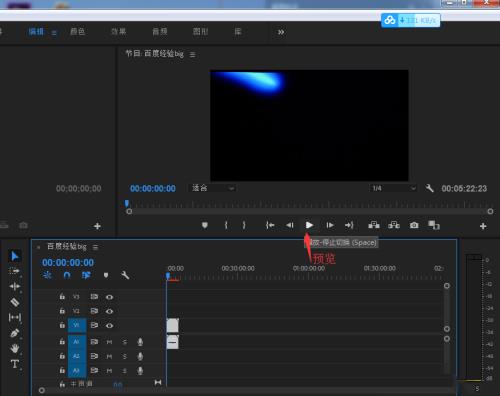Viewport: 500px width, 396px height.
Task: Switch to the 库 workspace tab
Action: 238,31
